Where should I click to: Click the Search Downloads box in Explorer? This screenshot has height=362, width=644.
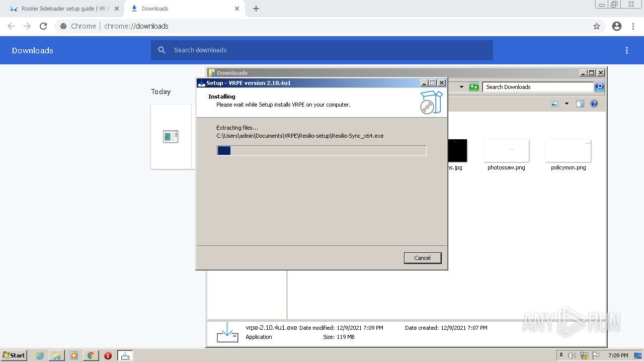pos(538,87)
